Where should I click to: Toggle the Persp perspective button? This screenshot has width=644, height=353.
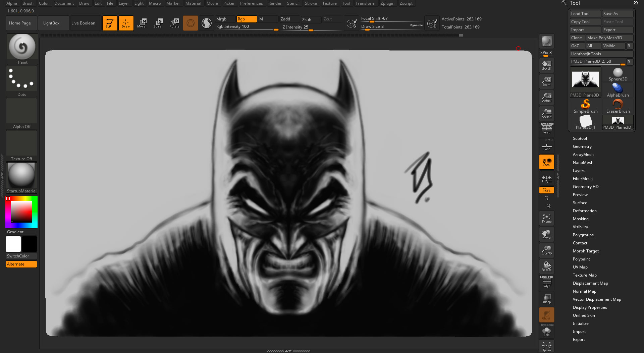546,129
